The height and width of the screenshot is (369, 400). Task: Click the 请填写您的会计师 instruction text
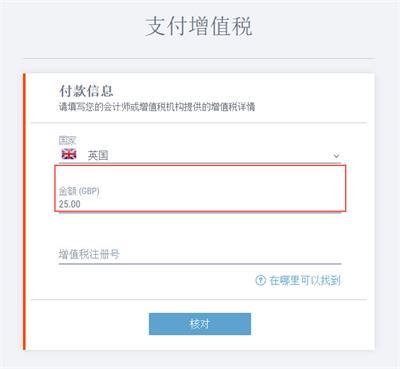(157, 107)
